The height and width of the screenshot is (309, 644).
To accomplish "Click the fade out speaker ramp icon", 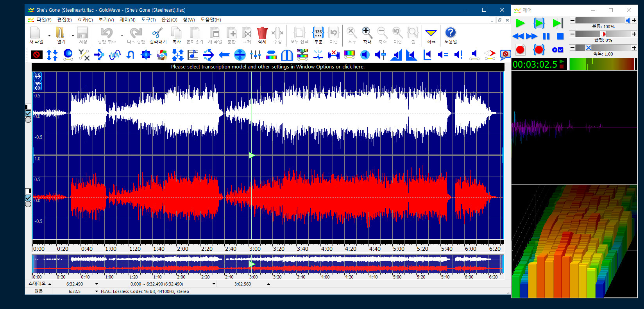I will (x=411, y=55).
